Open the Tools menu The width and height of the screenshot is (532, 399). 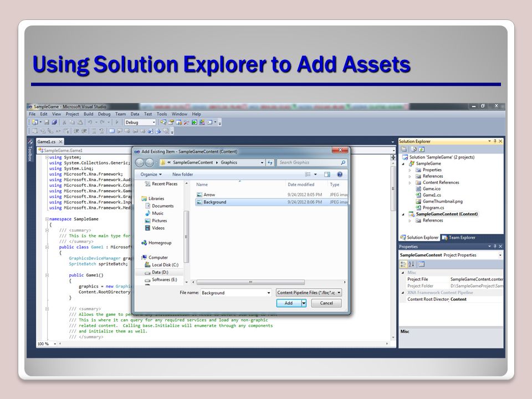pos(162,114)
